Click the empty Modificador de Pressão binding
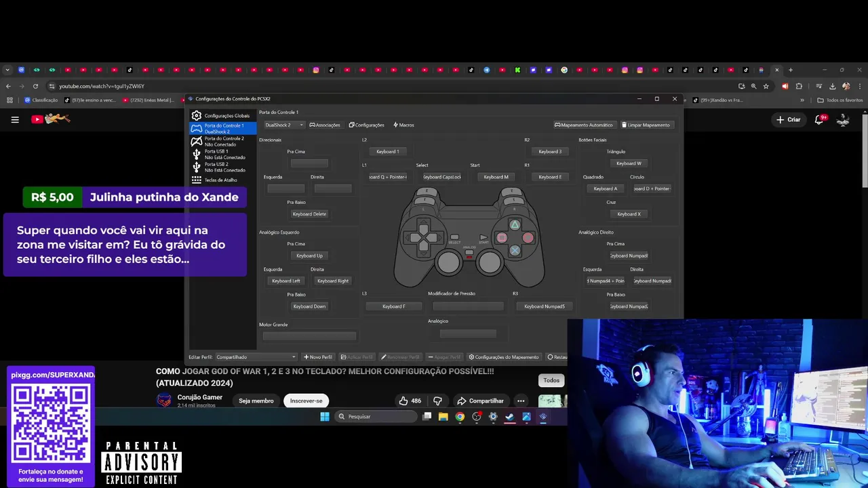Viewport: 868px width, 488px height. coord(469,306)
